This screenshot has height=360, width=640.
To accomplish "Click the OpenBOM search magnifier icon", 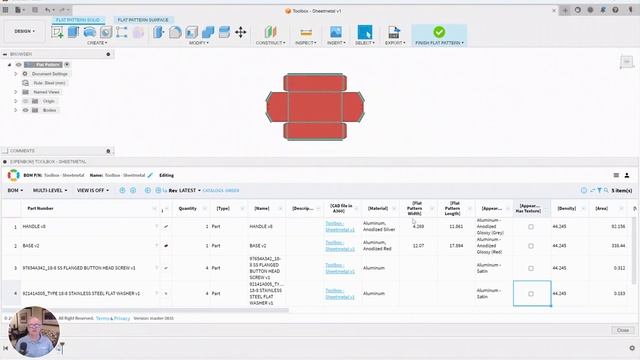I will tap(606, 191).
